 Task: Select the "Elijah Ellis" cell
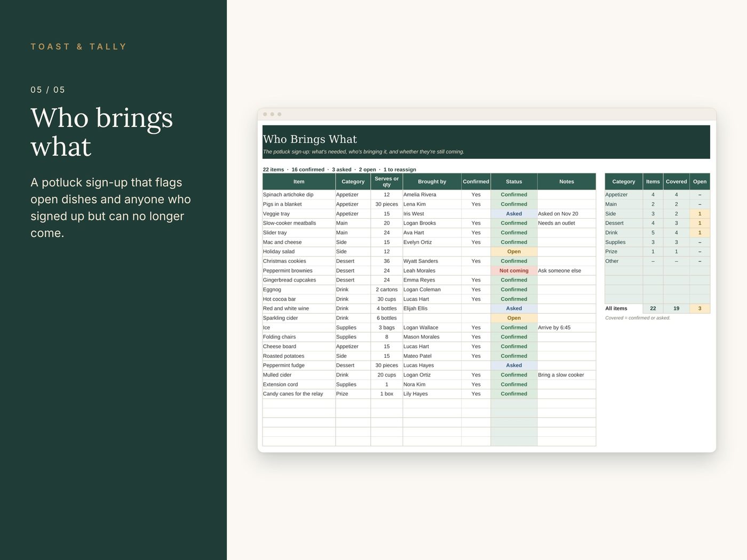(432, 308)
